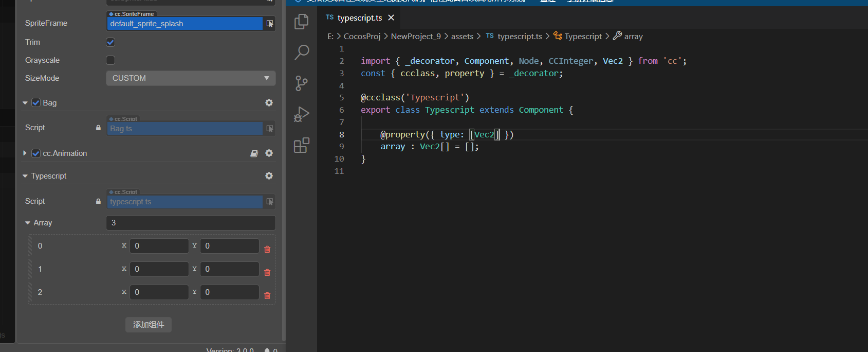Click the E: drive breadcrumb
Viewport: 868px width, 352px height.
coord(330,37)
